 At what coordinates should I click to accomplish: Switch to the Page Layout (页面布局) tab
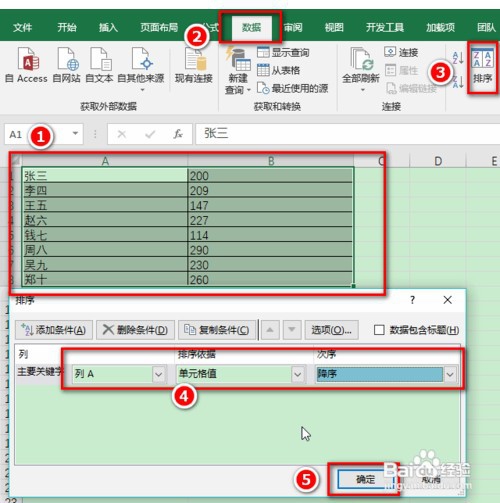coord(159,27)
